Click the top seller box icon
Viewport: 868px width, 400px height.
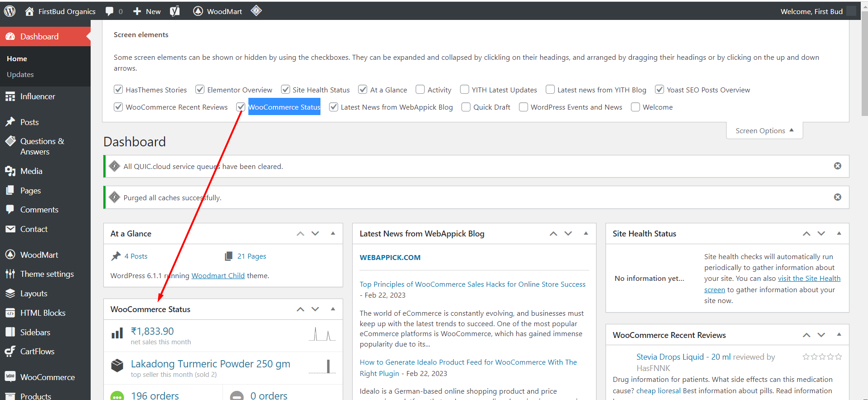point(117,366)
